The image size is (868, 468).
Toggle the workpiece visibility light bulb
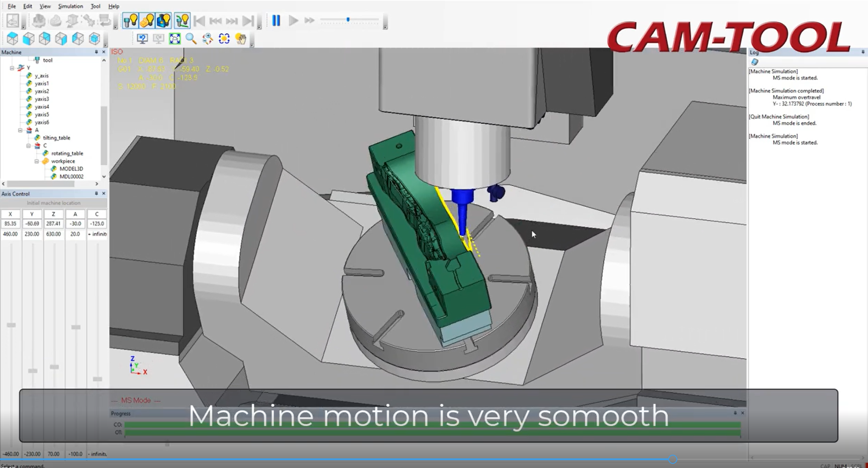pos(147,20)
